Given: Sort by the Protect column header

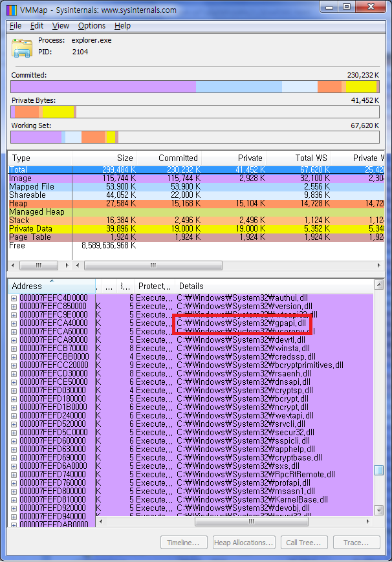Looking at the screenshot, I should [x=154, y=286].
